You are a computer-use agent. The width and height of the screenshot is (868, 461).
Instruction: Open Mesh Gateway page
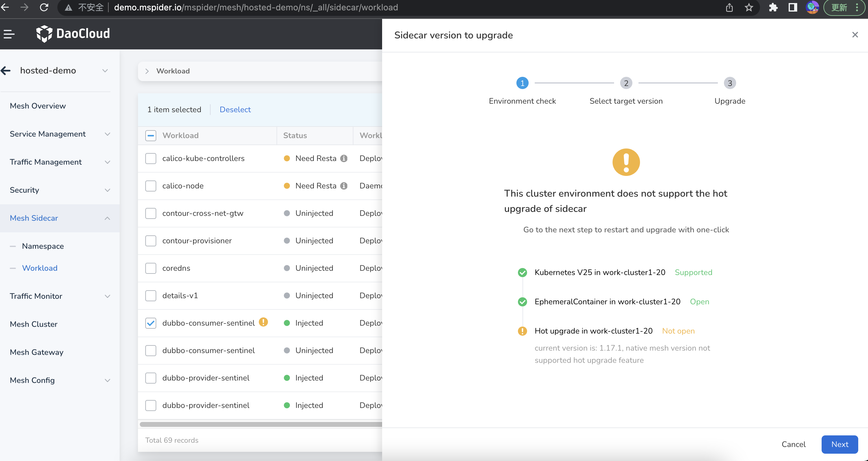pyautogui.click(x=37, y=352)
